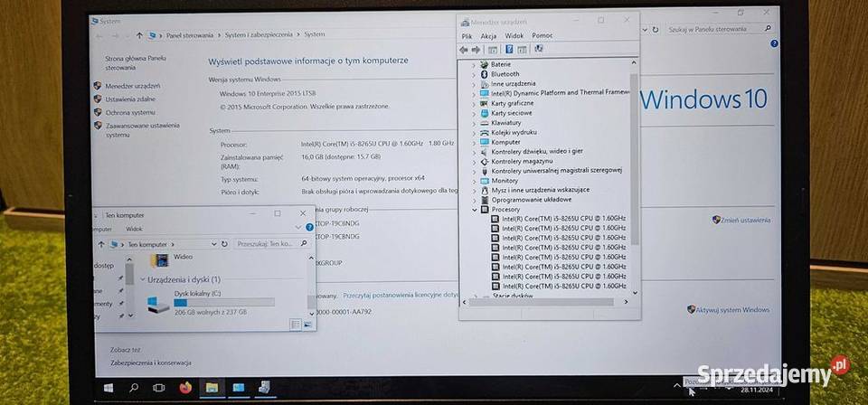Open the Plik menu in Device Manager

tap(467, 35)
